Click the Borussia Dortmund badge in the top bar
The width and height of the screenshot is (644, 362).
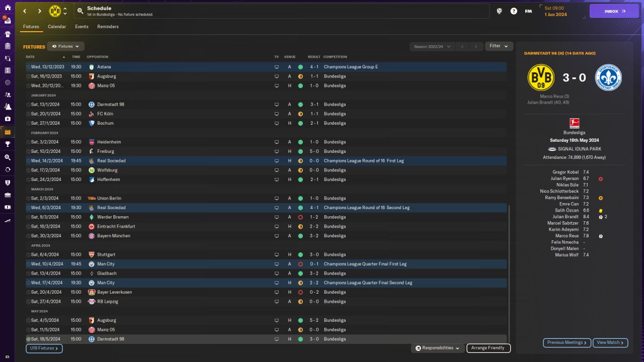coord(55,11)
